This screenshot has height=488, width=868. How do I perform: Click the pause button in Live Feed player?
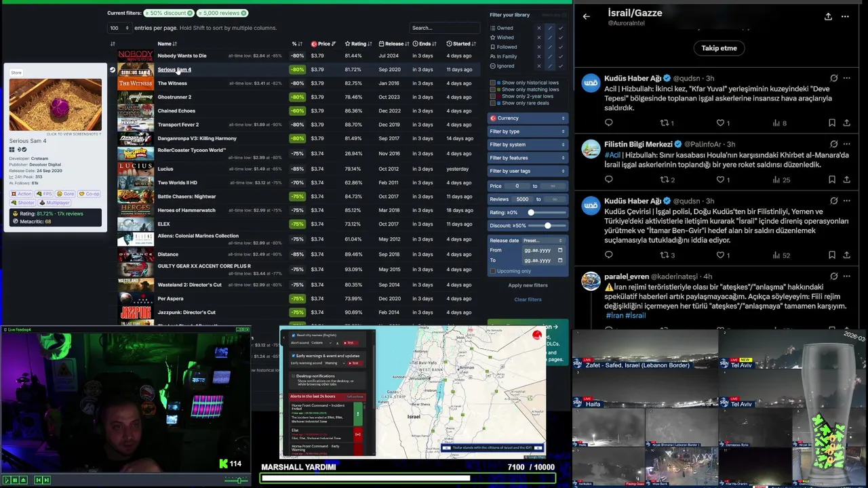coord(15,480)
